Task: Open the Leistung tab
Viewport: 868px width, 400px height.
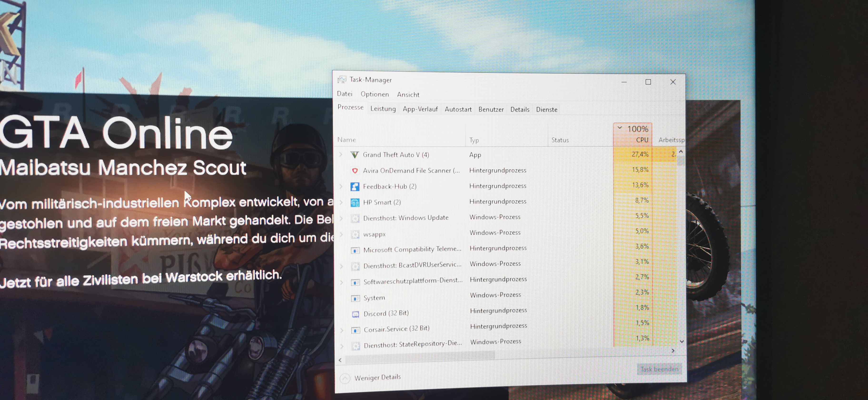Action: 383,109
